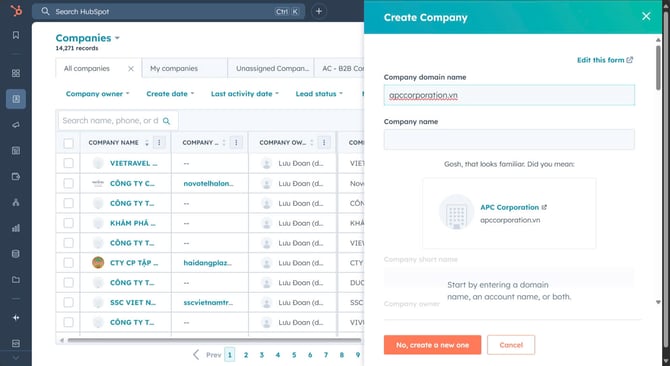Screen dimensions: 670x366
Task: Open the Lead status filter dropdown
Action: pos(319,94)
